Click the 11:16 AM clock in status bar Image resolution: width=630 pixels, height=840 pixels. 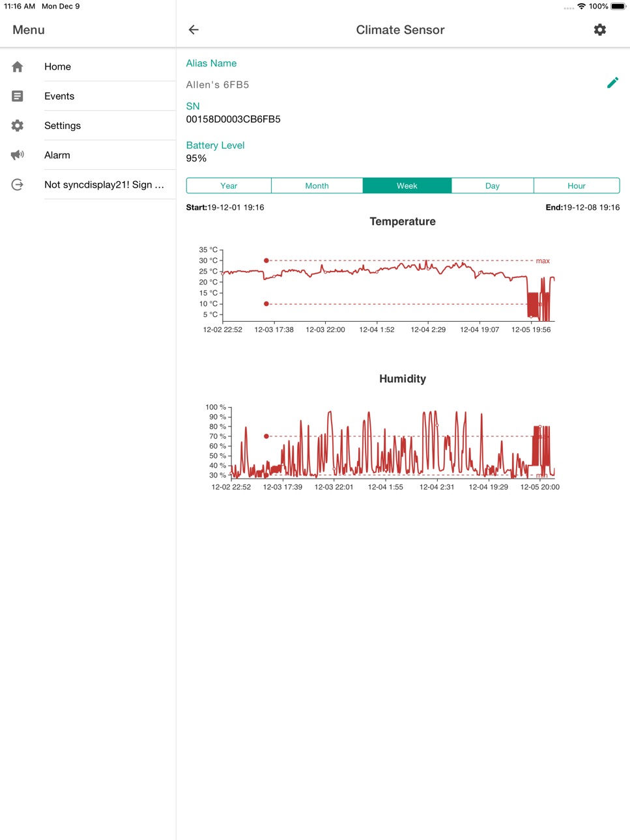pyautogui.click(x=20, y=7)
